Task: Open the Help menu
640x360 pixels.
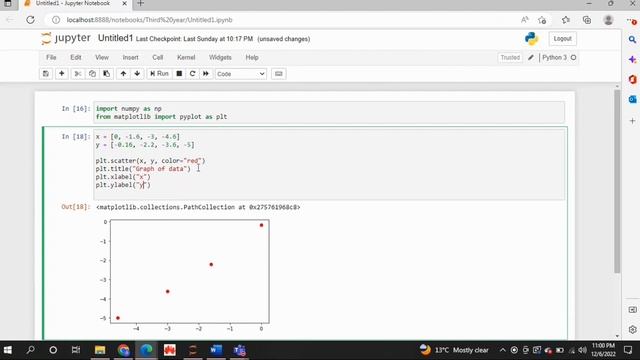Action: [x=252, y=58]
